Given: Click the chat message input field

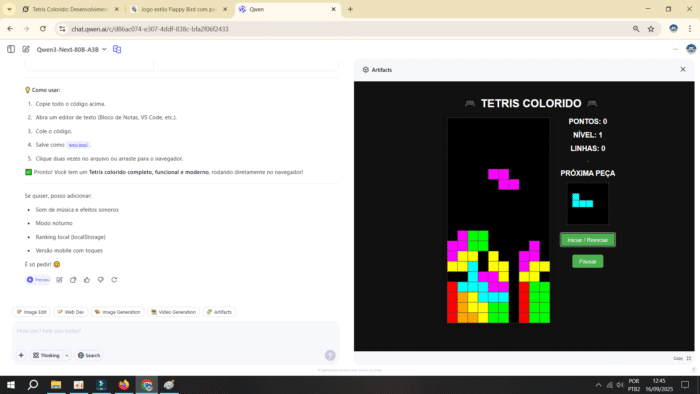Looking at the screenshot, I should (175, 331).
